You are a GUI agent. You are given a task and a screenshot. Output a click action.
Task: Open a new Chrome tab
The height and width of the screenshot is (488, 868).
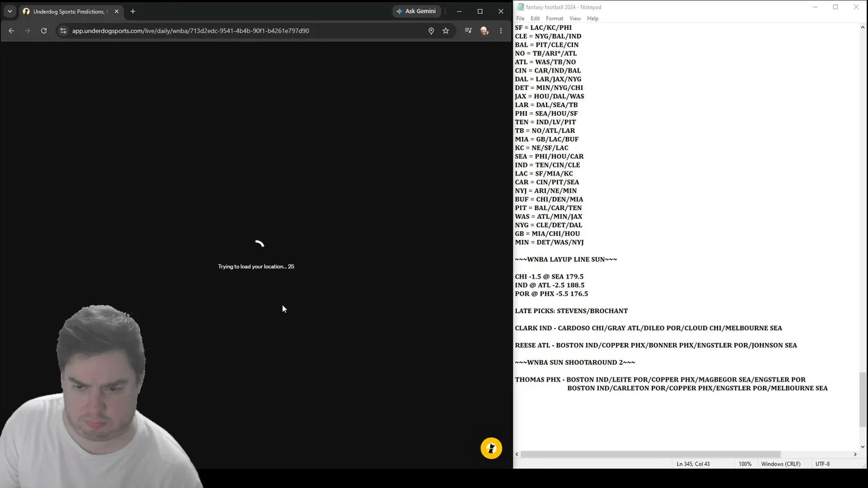click(x=133, y=12)
